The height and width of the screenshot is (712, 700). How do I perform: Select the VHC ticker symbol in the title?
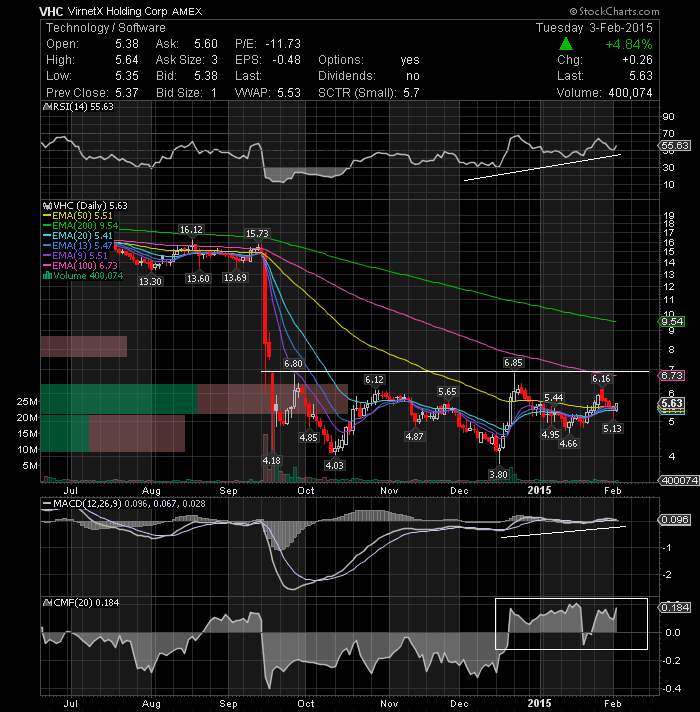(51, 11)
